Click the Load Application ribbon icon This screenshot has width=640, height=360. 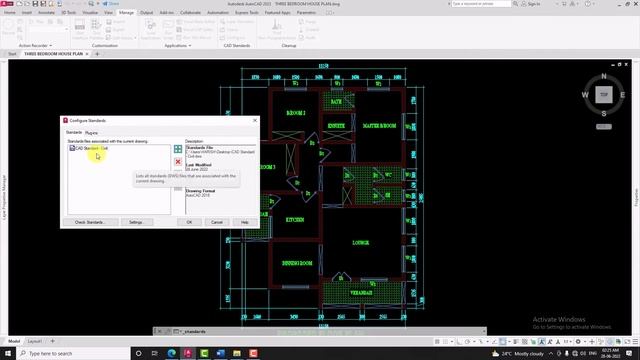[151, 29]
